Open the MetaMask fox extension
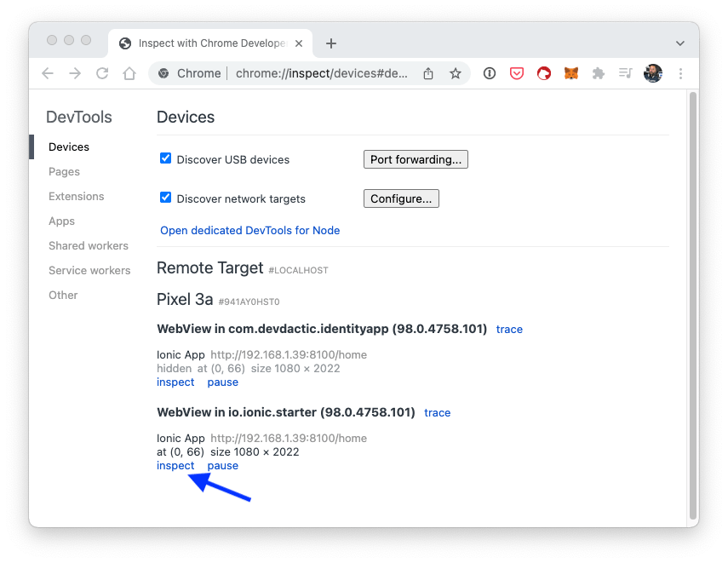 pos(571,73)
